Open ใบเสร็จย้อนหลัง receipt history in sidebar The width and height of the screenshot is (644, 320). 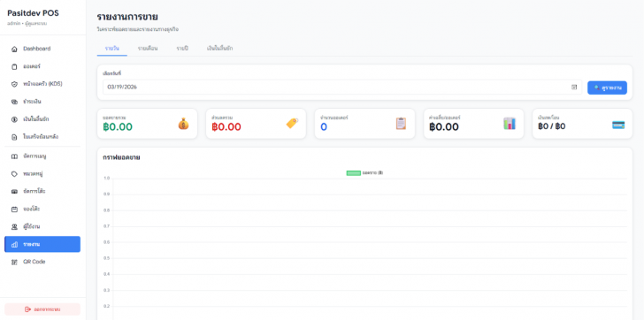click(42, 137)
